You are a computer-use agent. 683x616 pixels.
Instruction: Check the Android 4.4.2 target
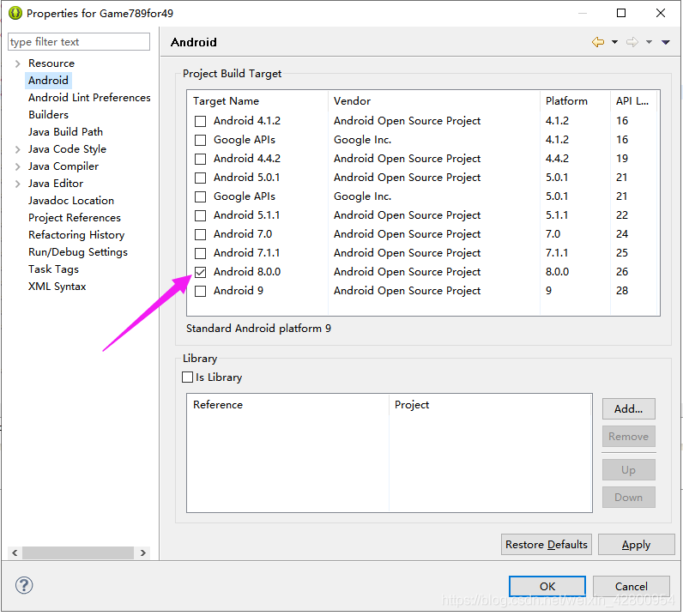(x=201, y=159)
